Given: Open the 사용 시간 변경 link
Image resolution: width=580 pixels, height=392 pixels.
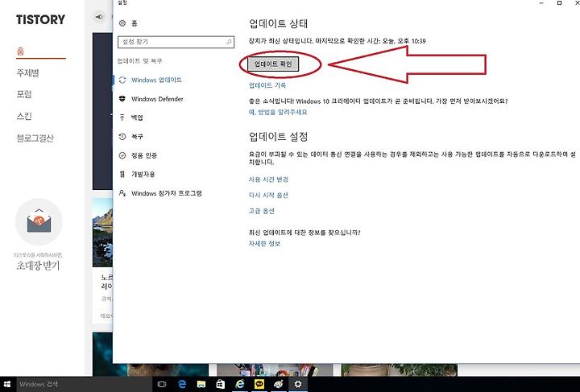Looking at the screenshot, I should point(268,179).
